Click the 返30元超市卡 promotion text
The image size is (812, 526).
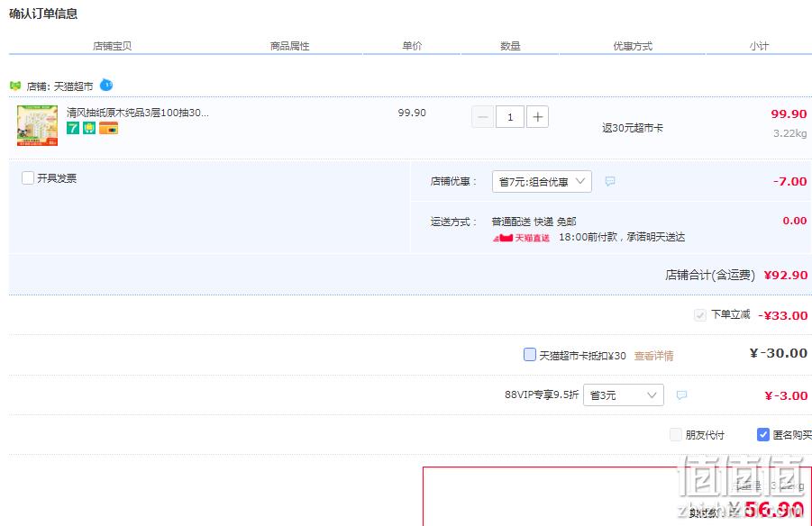pyautogui.click(x=633, y=128)
